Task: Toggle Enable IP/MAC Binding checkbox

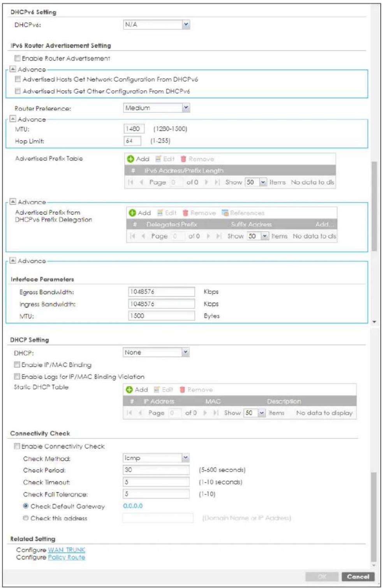Action: pos(17,364)
